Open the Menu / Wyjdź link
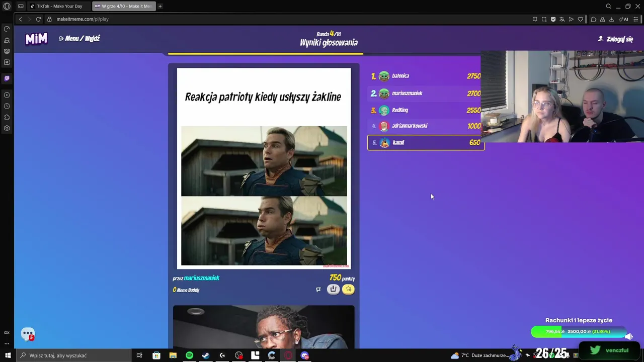This screenshot has width=644, height=362. pos(79,39)
